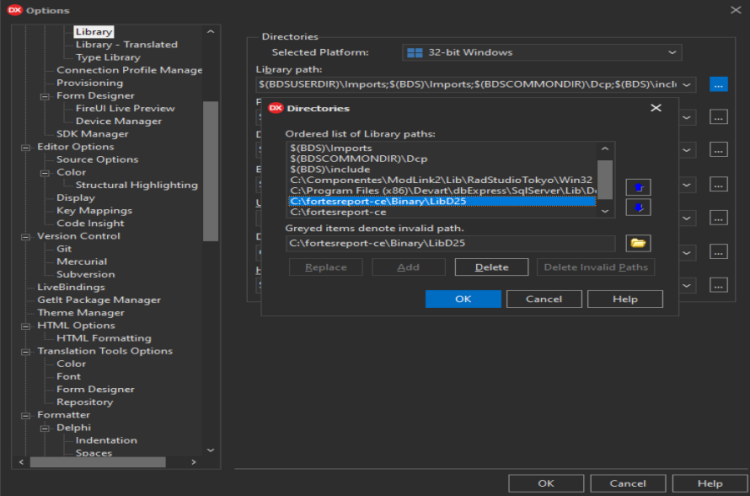Collapse Translation Tools Options node

coord(25,352)
